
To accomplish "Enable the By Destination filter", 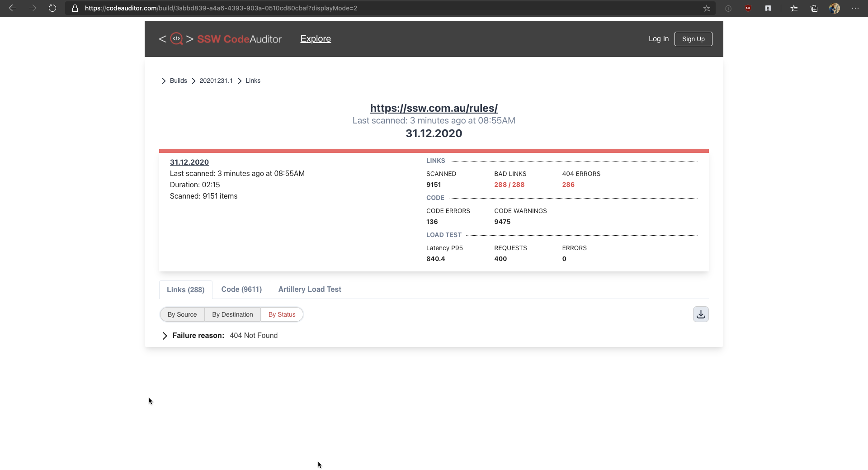I will 232,314.
